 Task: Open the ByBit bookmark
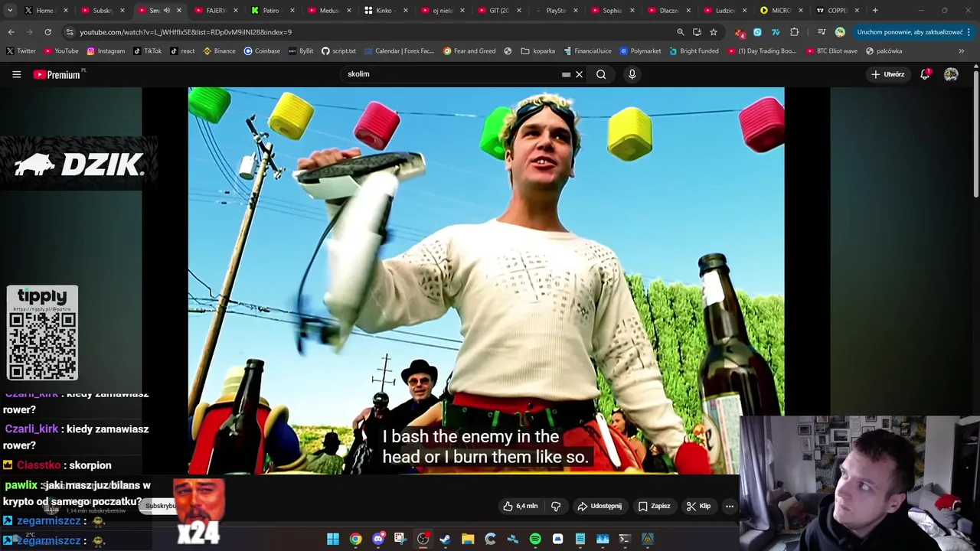pos(301,51)
